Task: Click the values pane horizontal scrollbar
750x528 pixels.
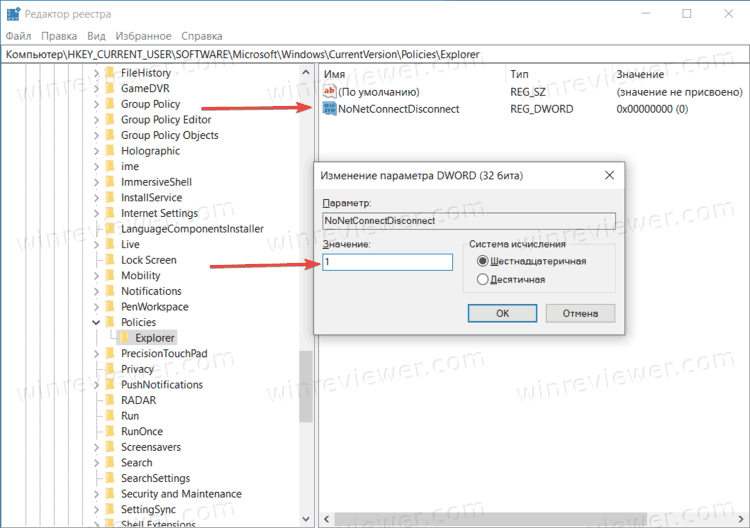Action: (490, 519)
